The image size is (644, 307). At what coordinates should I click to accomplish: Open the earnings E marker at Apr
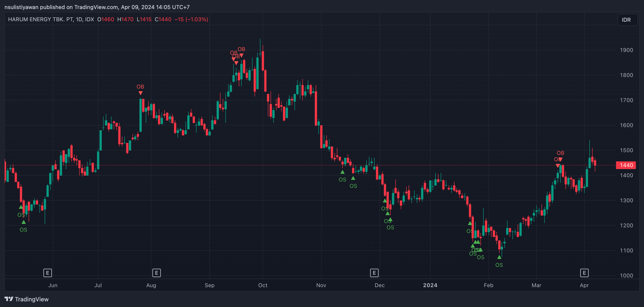coord(584,273)
